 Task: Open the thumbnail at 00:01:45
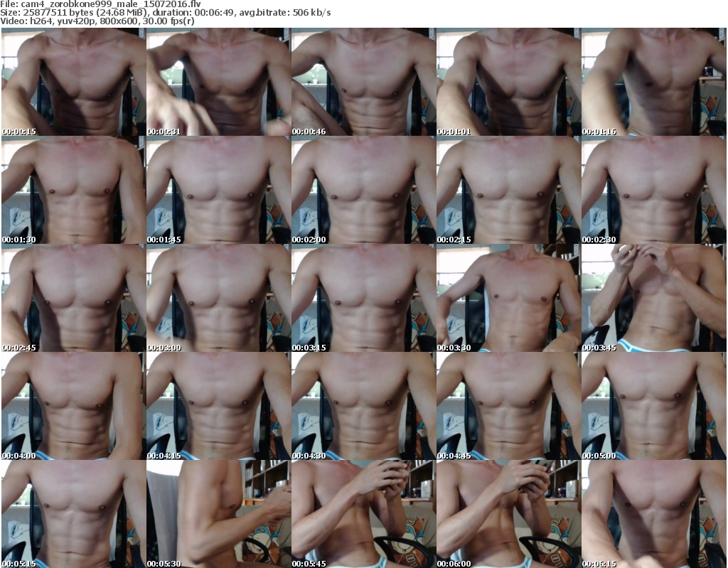(x=219, y=190)
